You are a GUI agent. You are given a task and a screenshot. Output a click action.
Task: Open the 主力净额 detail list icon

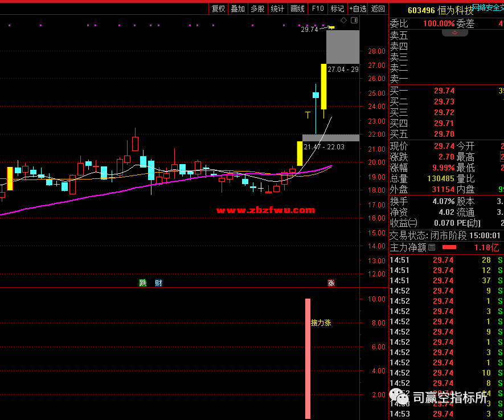[x=432, y=247]
